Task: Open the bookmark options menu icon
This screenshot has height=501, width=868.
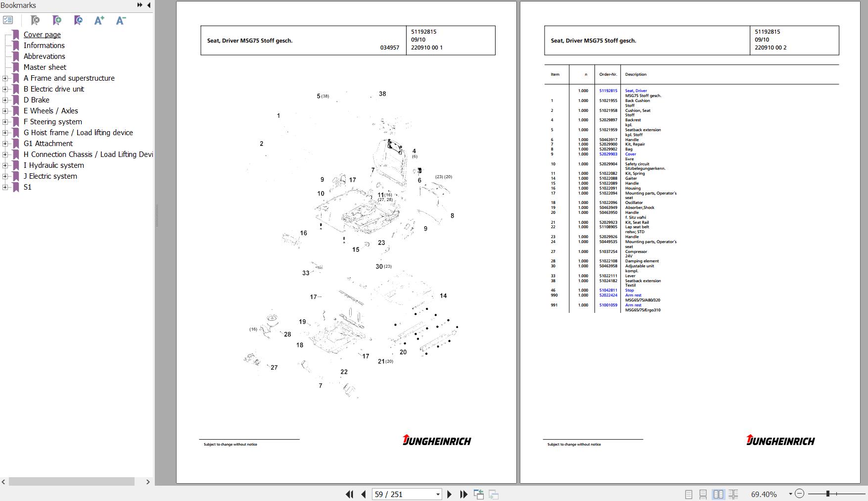Action: pyautogui.click(x=8, y=20)
